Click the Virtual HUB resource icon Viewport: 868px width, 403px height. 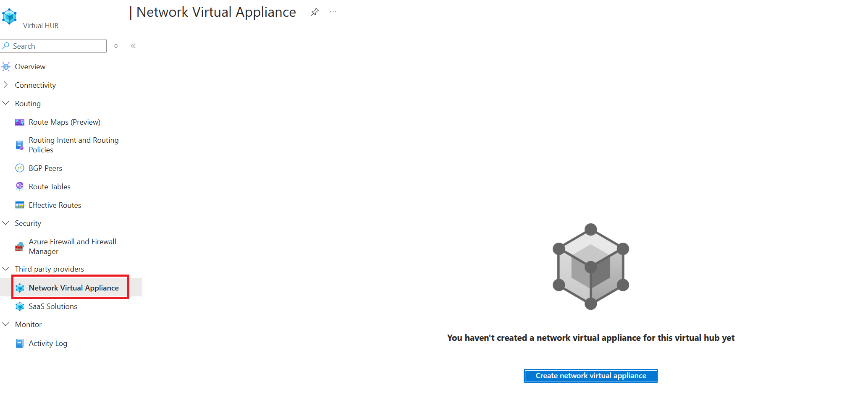pyautogui.click(x=9, y=16)
